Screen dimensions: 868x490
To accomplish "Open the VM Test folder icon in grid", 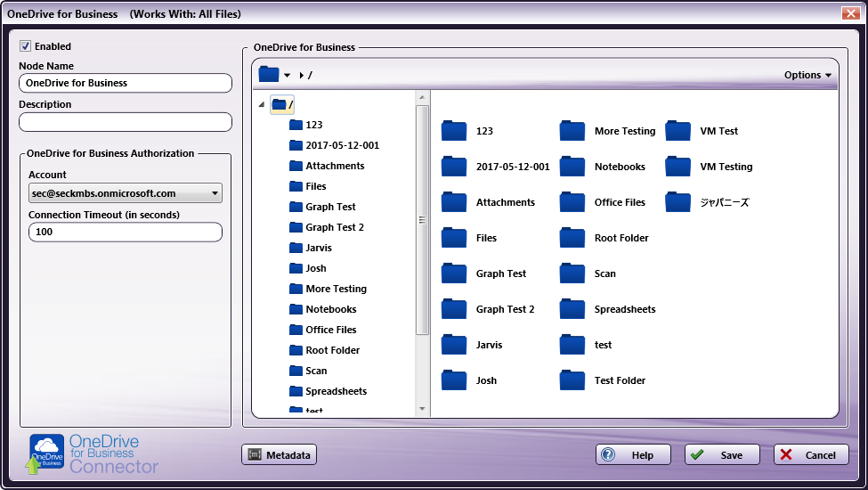I will (x=678, y=131).
